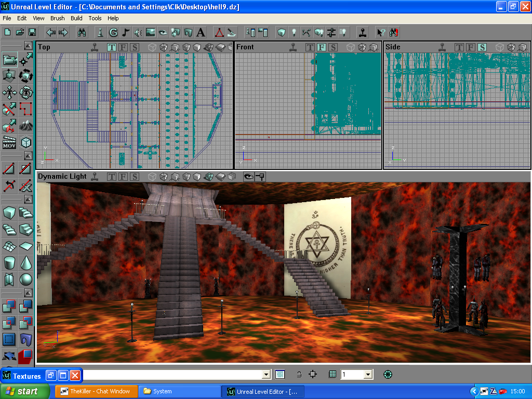
Task: Open the Actor Class browser chess-pawn icon
Action: (x=100, y=32)
